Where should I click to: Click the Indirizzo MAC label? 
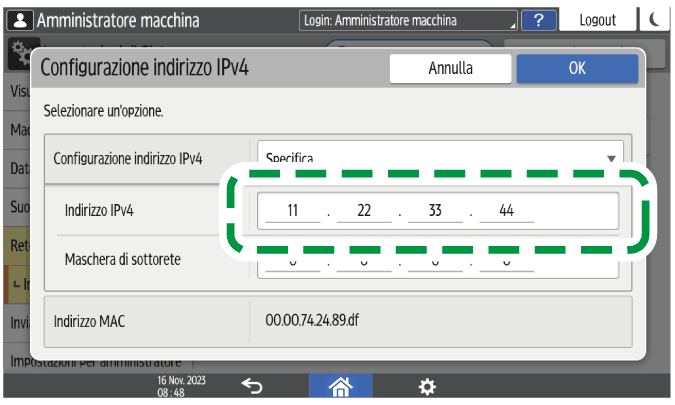tap(89, 322)
